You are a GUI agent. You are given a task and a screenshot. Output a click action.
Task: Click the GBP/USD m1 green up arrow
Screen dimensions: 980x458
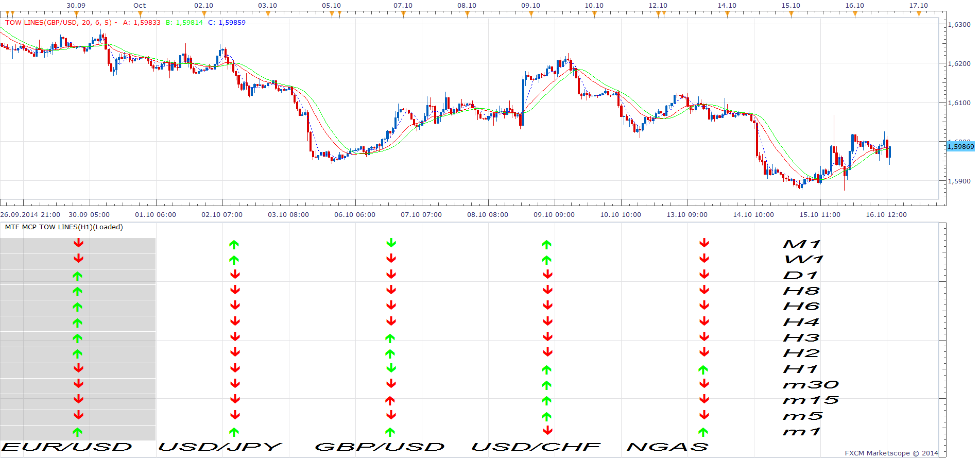(390, 432)
